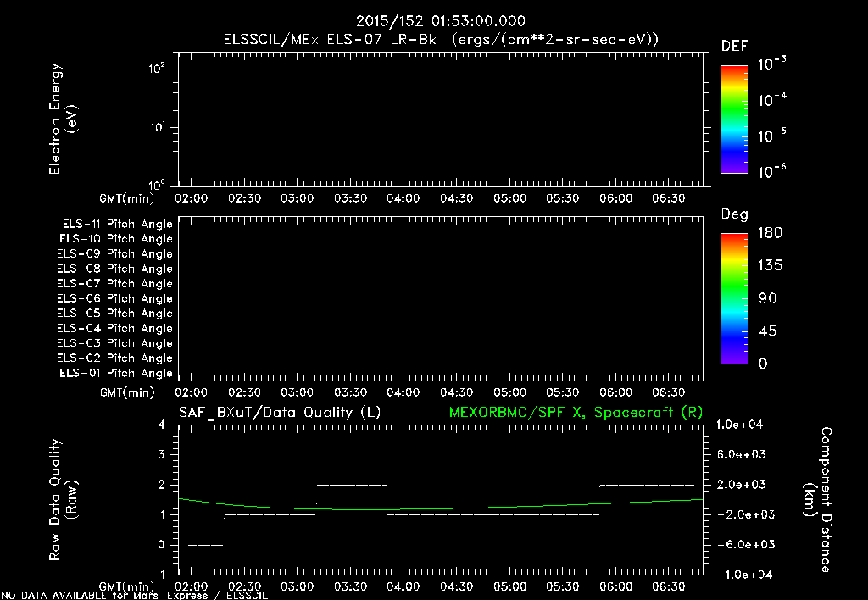This screenshot has height=600, width=868.
Task: Click the DEF color scale bar
Action: (x=734, y=119)
